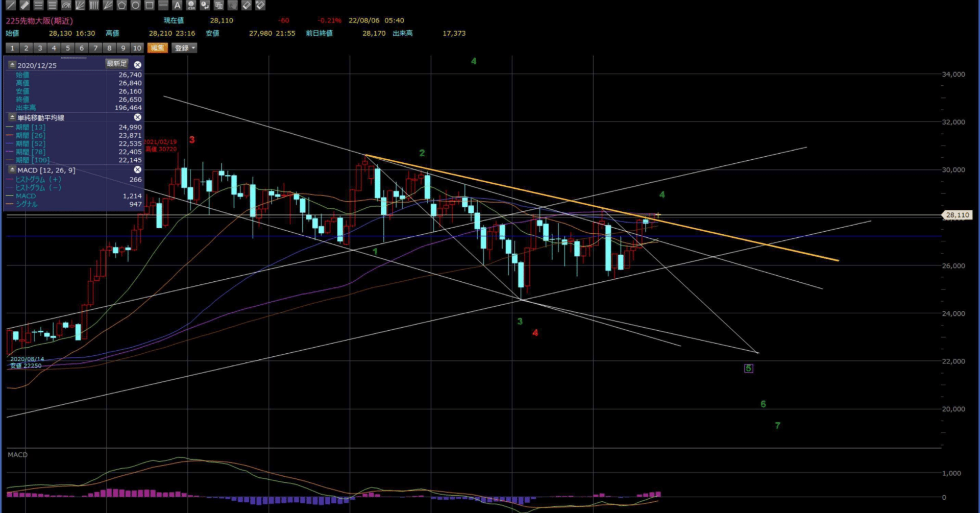
Task: Switch to chart preset tab 4
Action: click(54, 48)
